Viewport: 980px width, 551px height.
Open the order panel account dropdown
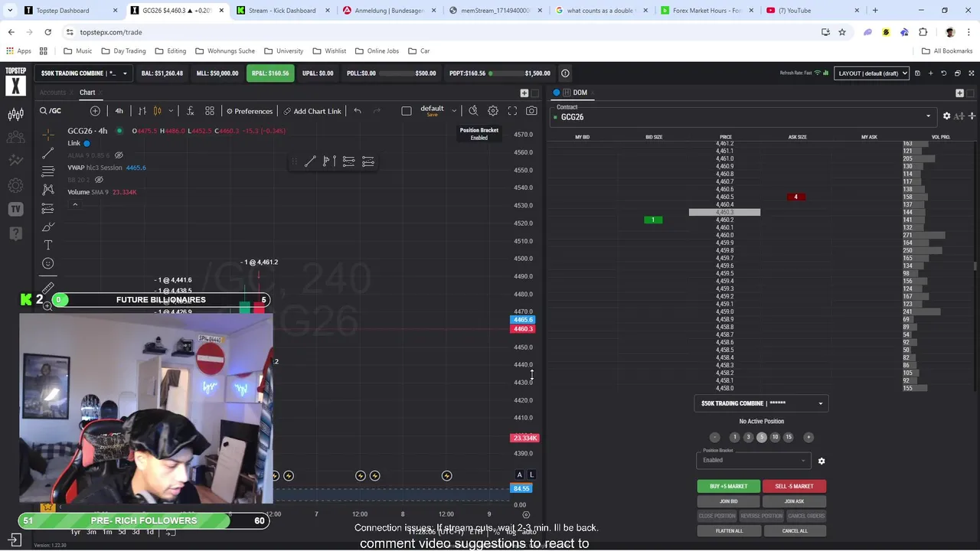pyautogui.click(x=761, y=403)
